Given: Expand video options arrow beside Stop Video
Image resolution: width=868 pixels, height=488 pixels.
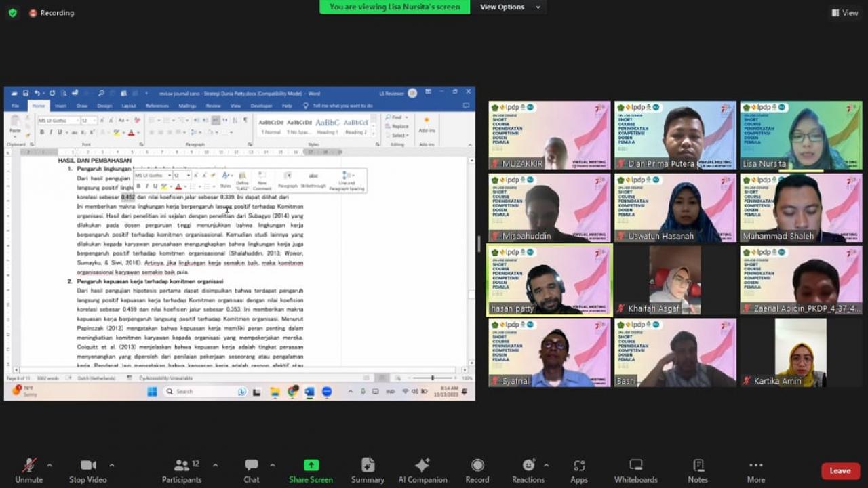Looking at the screenshot, I should (x=111, y=466).
